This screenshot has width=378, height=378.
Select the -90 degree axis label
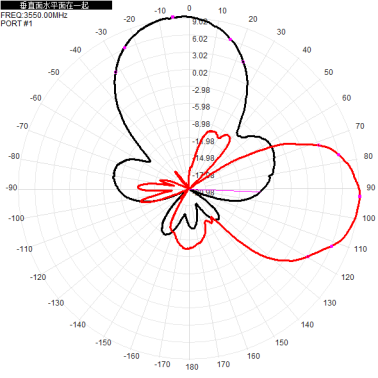(11, 188)
